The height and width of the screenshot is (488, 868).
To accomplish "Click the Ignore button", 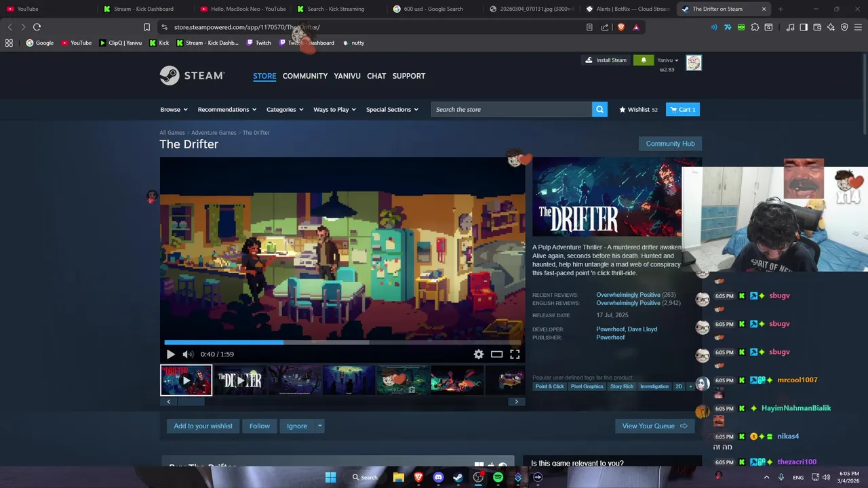I will [296, 426].
